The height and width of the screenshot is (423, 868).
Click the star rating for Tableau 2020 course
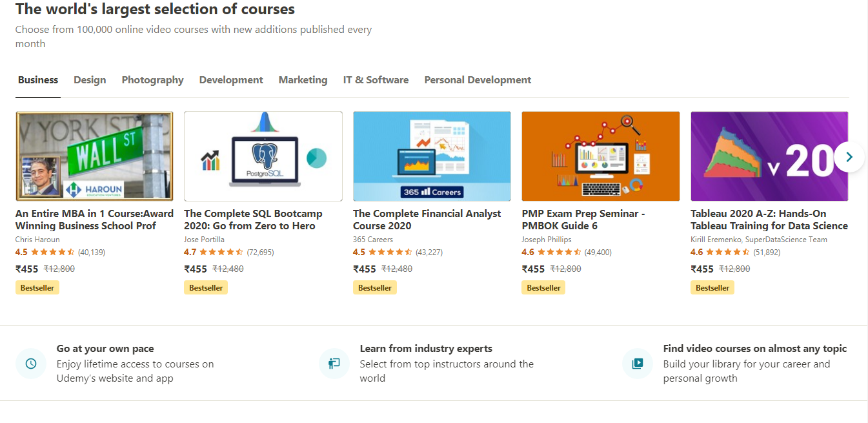(x=728, y=253)
